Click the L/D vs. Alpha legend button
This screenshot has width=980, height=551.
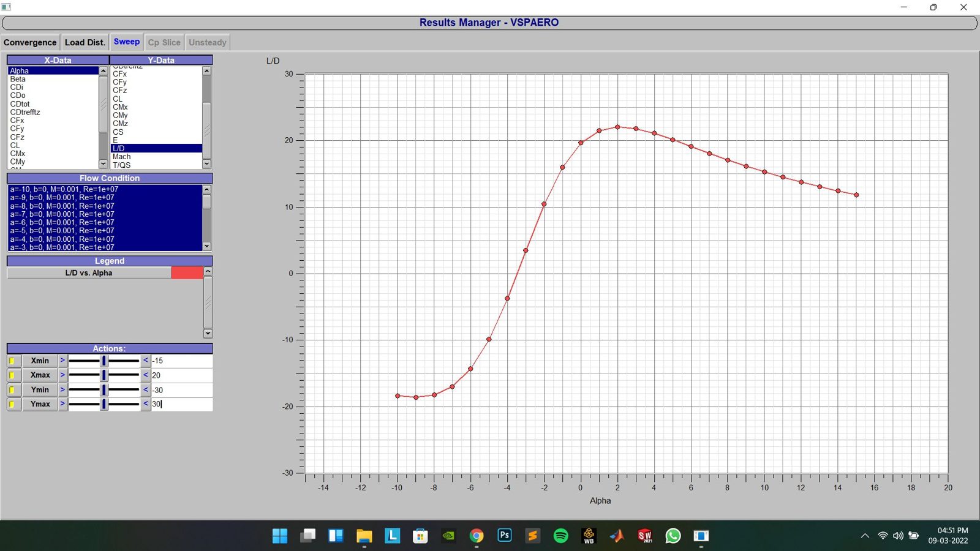89,273
